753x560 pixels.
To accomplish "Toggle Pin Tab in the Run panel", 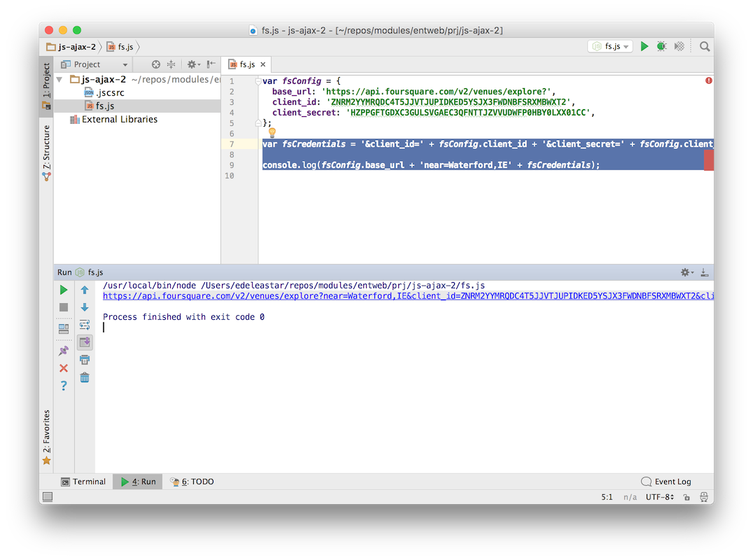I will (x=64, y=351).
